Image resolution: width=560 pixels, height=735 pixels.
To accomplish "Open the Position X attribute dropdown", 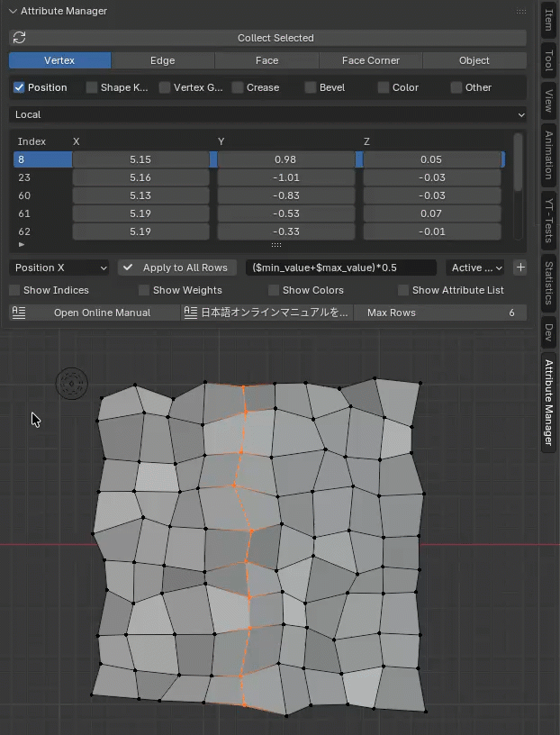I will point(60,268).
